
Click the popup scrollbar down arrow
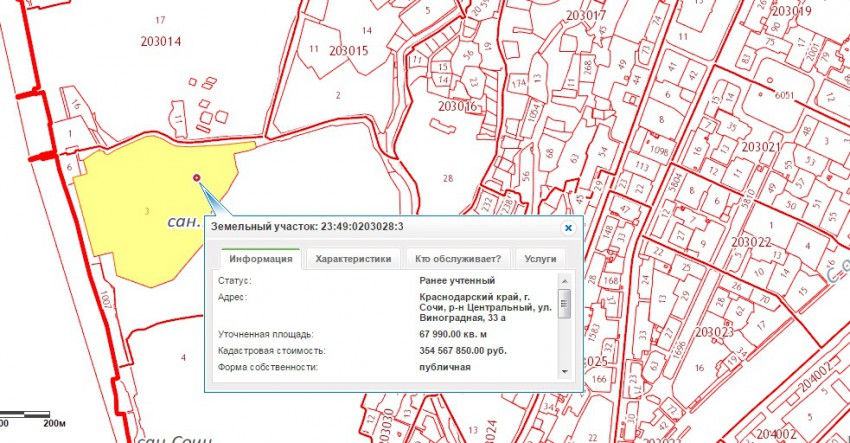click(x=564, y=371)
